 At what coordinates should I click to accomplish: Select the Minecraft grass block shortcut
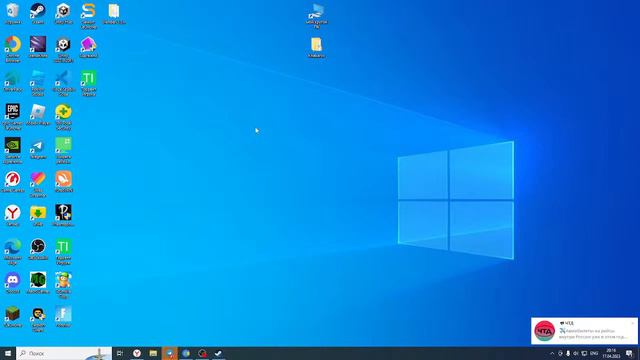13,317
